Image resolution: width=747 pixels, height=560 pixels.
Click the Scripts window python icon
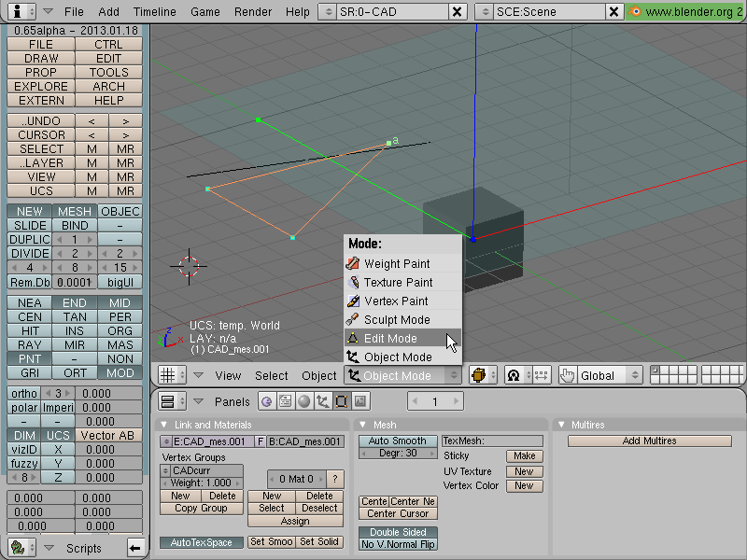click(x=18, y=548)
